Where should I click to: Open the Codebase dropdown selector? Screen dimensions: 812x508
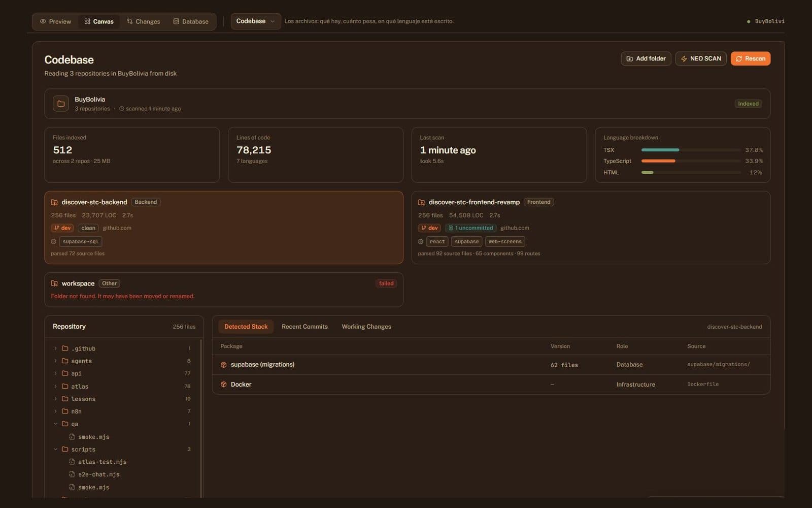click(256, 21)
